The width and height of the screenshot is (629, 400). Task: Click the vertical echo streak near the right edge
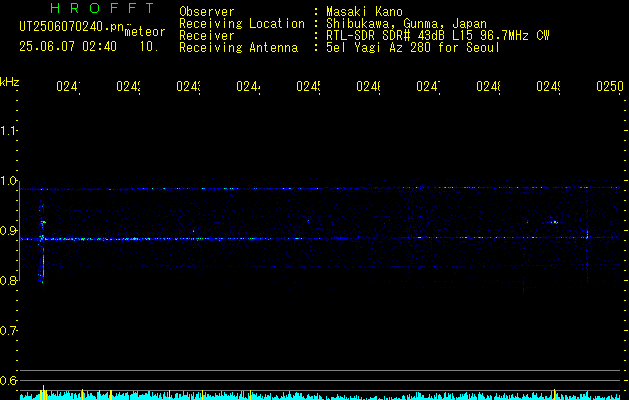587,255
